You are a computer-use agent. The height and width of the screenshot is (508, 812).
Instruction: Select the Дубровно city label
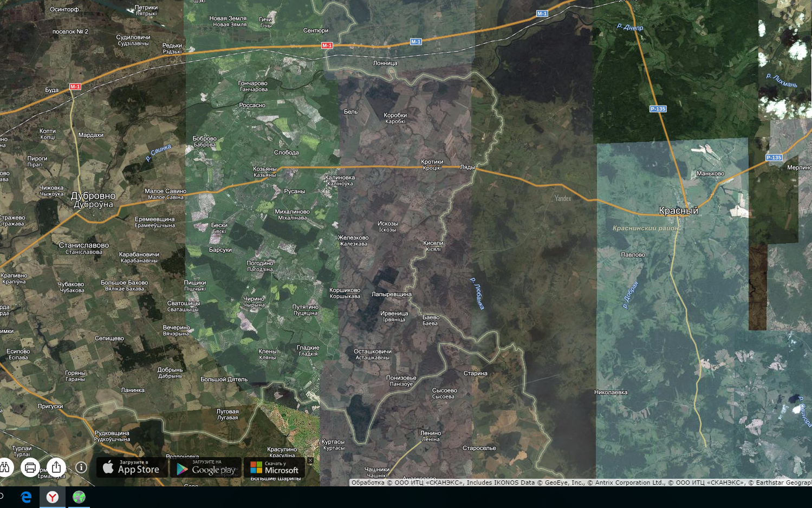[x=93, y=196]
